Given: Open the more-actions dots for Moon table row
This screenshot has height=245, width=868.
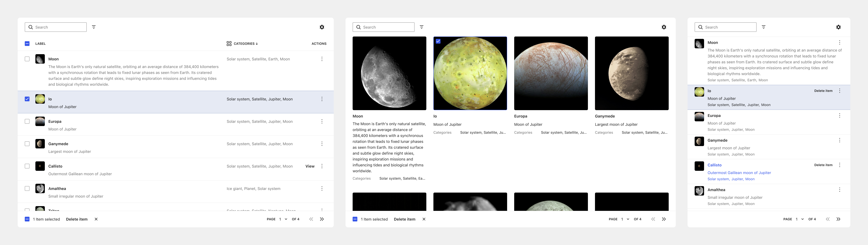Looking at the screenshot, I should pos(322,59).
